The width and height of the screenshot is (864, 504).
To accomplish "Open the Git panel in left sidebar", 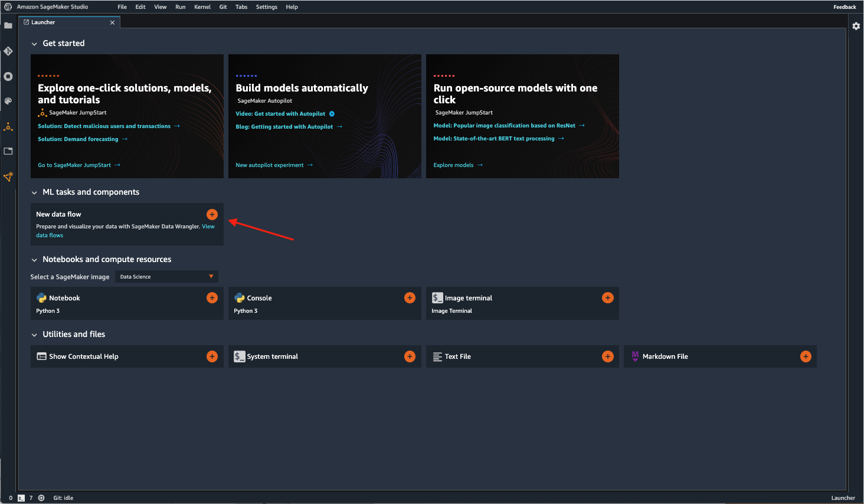I will [8, 51].
